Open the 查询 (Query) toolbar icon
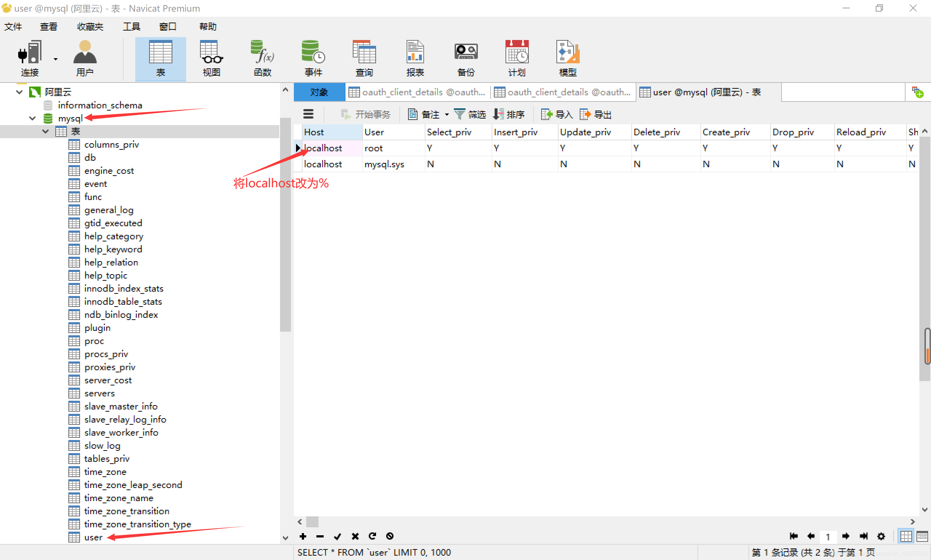The width and height of the screenshot is (931, 560). coord(364,59)
